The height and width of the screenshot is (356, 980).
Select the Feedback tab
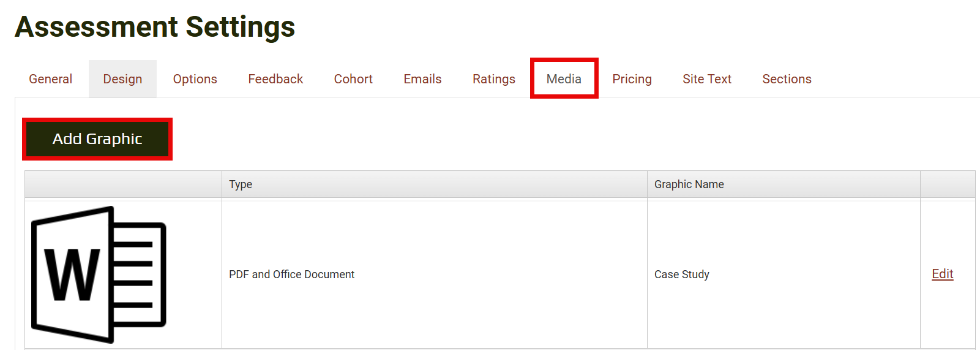point(275,79)
